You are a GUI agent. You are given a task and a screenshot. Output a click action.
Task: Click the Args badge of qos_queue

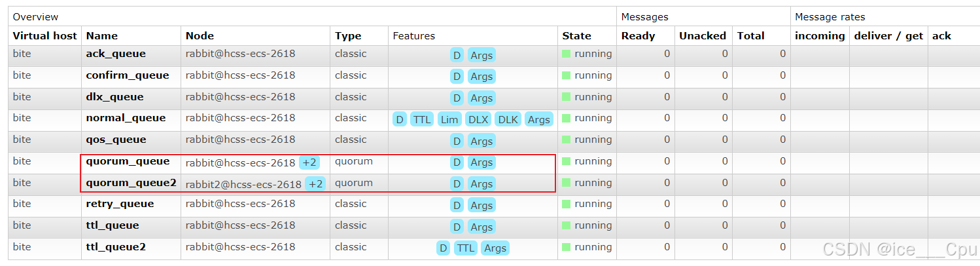tap(481, 141)
